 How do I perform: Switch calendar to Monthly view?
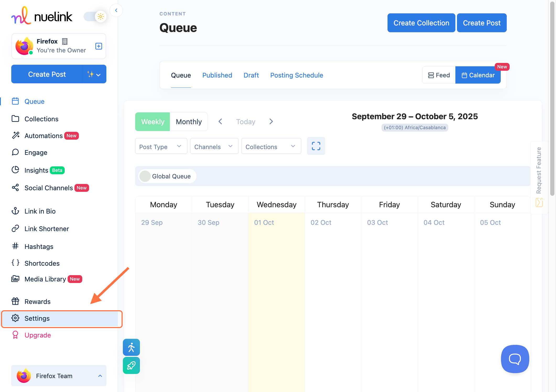[x=189, y=122]
